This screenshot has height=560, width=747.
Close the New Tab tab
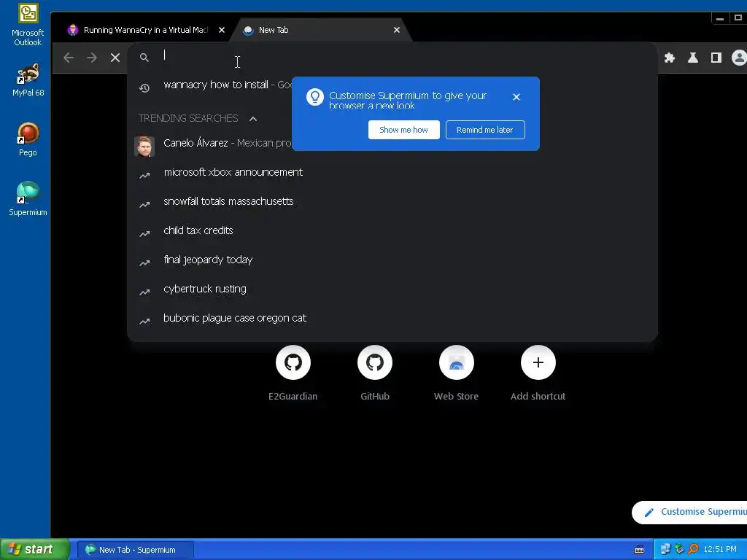coord(396,30)
